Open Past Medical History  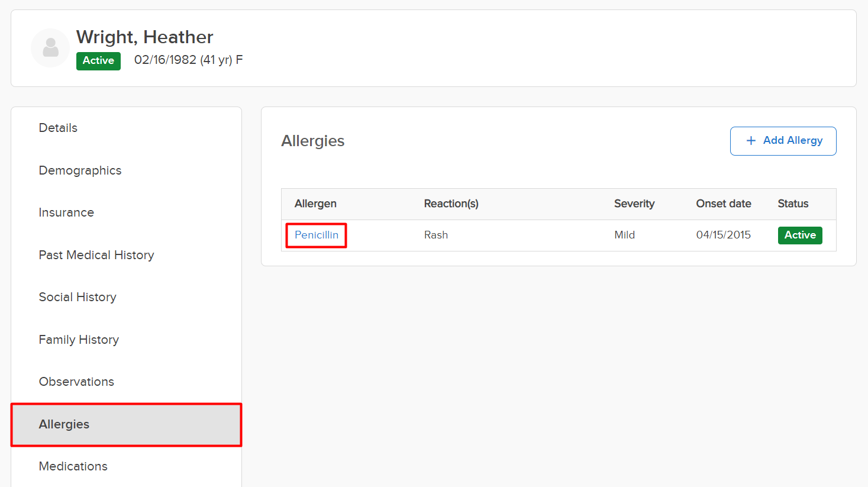click(96, 255)
